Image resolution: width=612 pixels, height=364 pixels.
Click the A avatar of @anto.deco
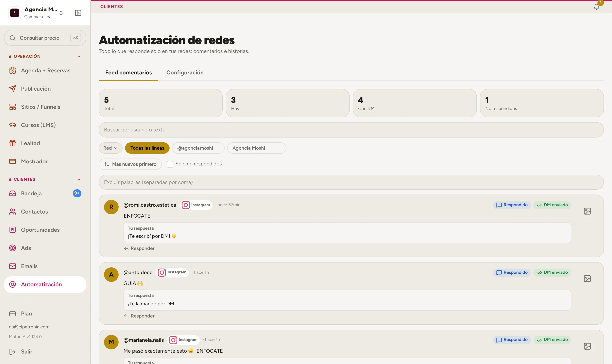point(111,274)
